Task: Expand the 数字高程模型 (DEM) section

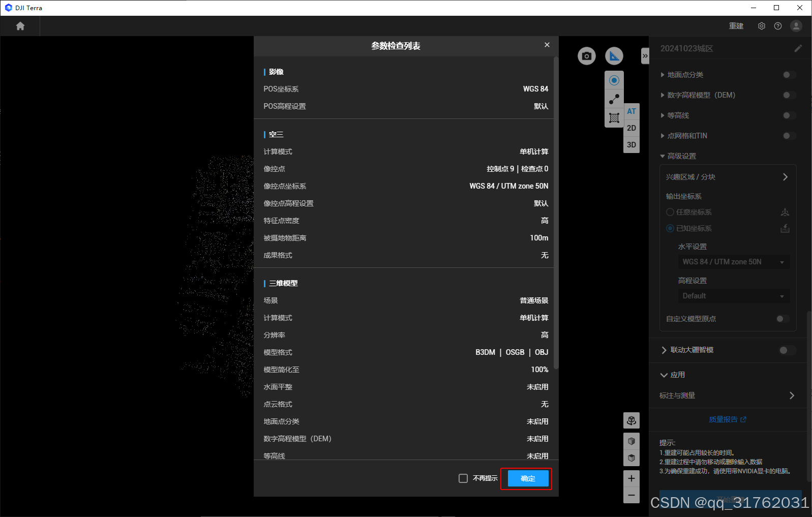Action: [x=663, y=95]
